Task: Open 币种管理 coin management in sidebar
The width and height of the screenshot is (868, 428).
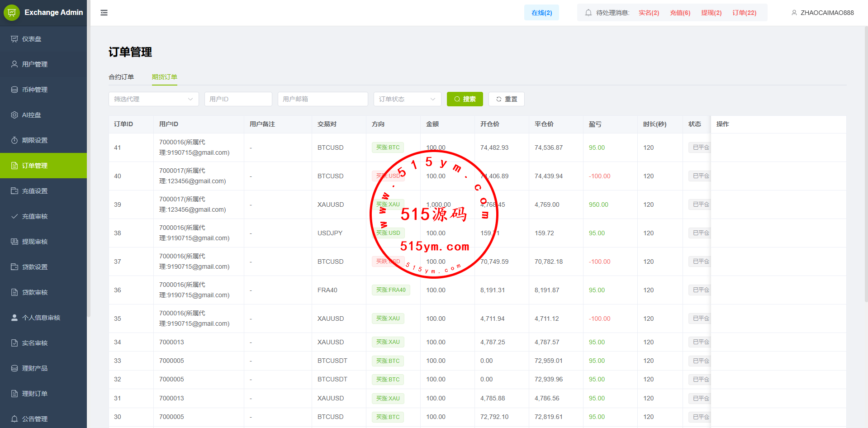Action: 34,90
